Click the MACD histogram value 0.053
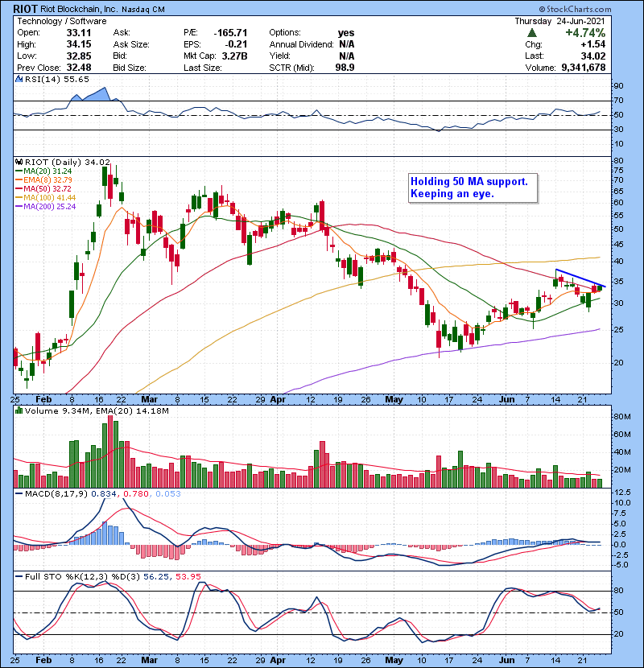Image resolution: width=644 pixels, height=668 pixels. tap(168, 494)
